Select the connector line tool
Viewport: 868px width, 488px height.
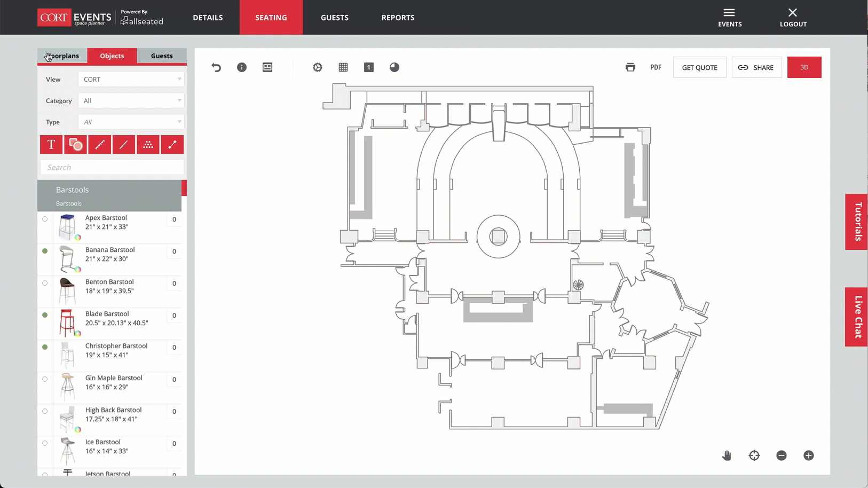[172, 144]
